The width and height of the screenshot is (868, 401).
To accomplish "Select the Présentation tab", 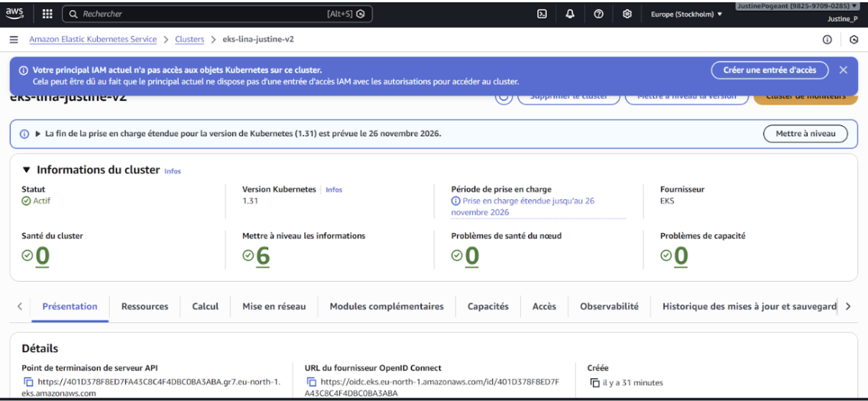I will [70, 306].
